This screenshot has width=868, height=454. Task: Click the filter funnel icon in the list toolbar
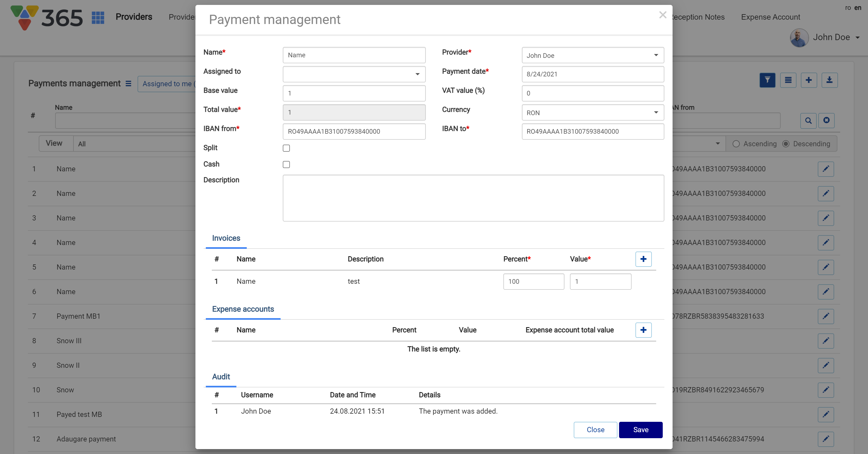coord(767,80)
